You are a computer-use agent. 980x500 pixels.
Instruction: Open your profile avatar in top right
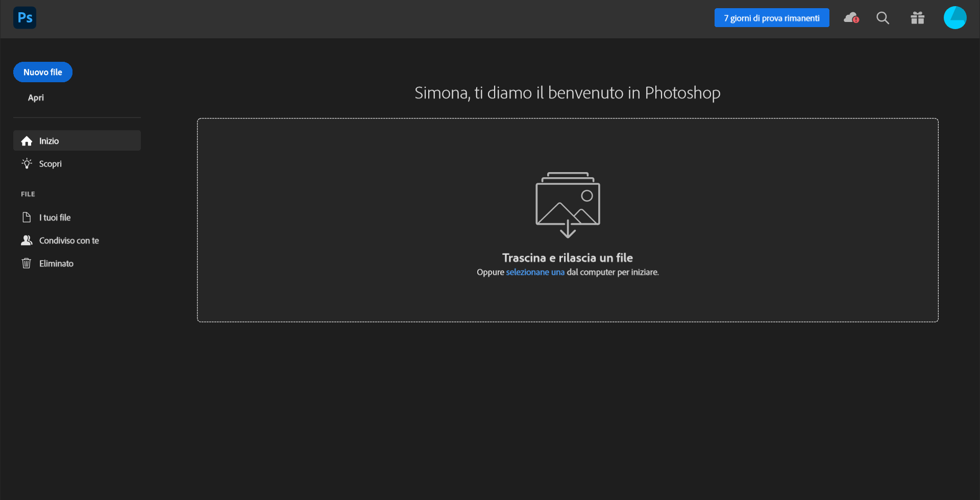point(955,17)
